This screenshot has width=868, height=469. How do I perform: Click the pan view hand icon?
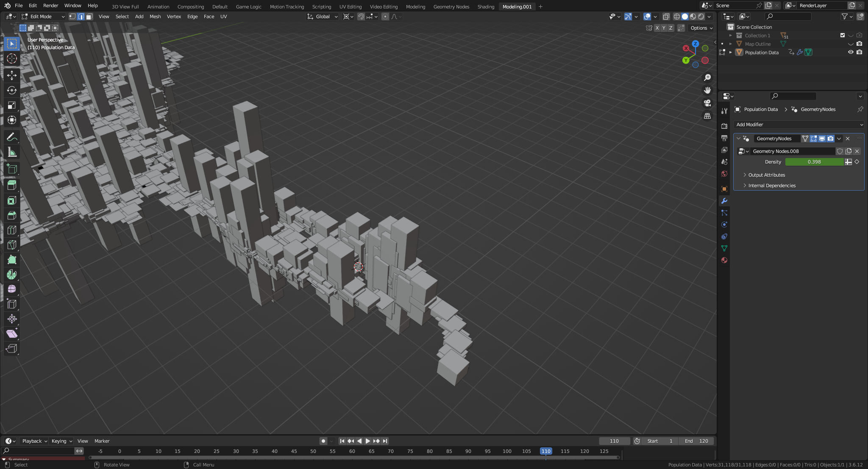(x=707, y=90)
